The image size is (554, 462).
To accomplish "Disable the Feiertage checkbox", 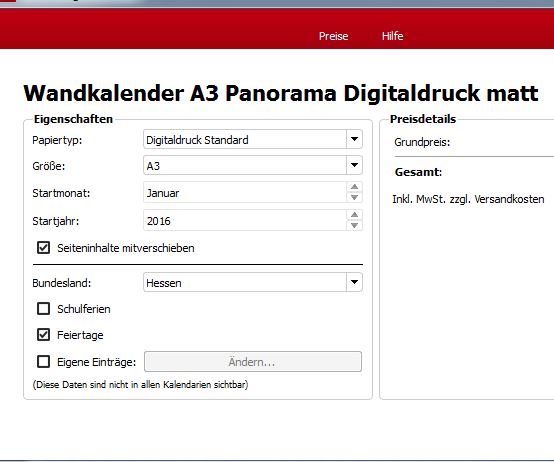I will click(43, 334).
